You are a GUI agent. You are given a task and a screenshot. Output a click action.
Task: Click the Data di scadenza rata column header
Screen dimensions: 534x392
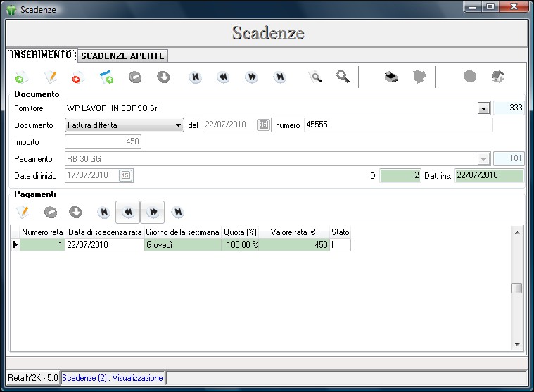coord(105,232)
